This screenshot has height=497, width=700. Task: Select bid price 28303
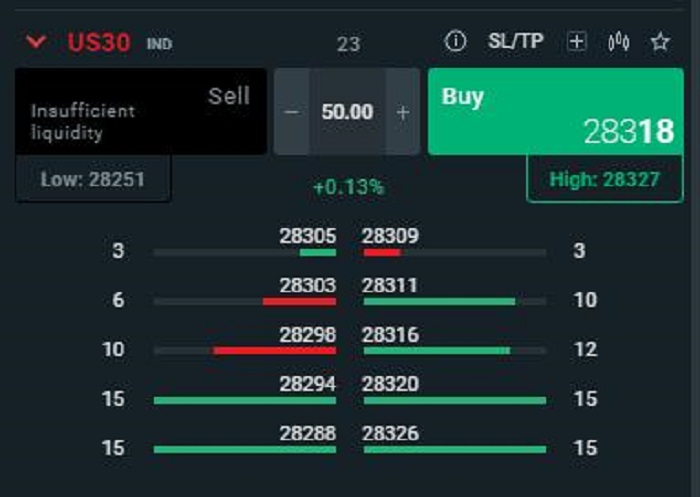pos(308,285)
